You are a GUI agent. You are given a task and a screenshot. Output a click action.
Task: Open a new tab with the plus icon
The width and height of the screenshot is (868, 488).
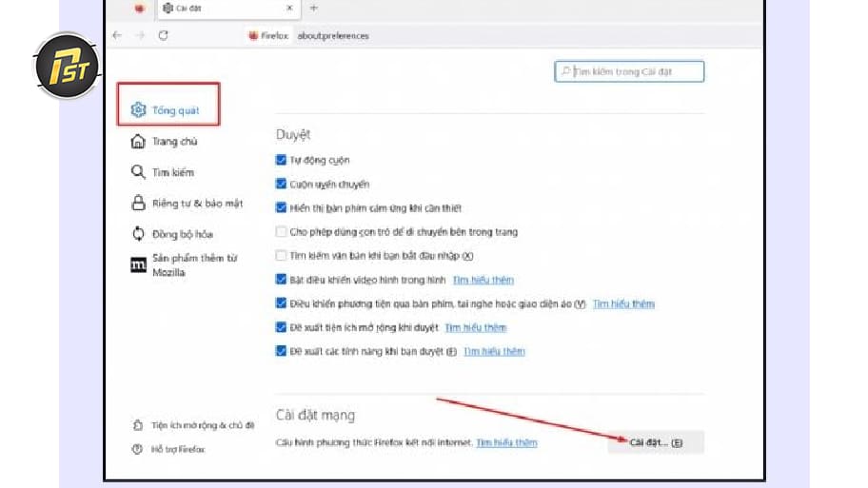click(314, 8)
